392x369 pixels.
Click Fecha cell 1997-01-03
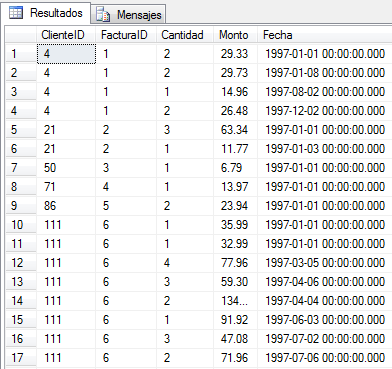coord(325,149)
